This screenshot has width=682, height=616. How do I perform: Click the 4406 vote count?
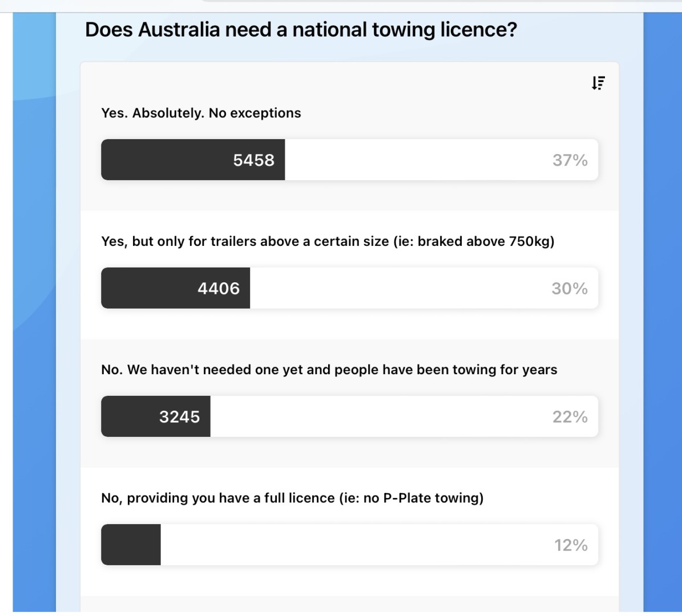click(219, 289)
